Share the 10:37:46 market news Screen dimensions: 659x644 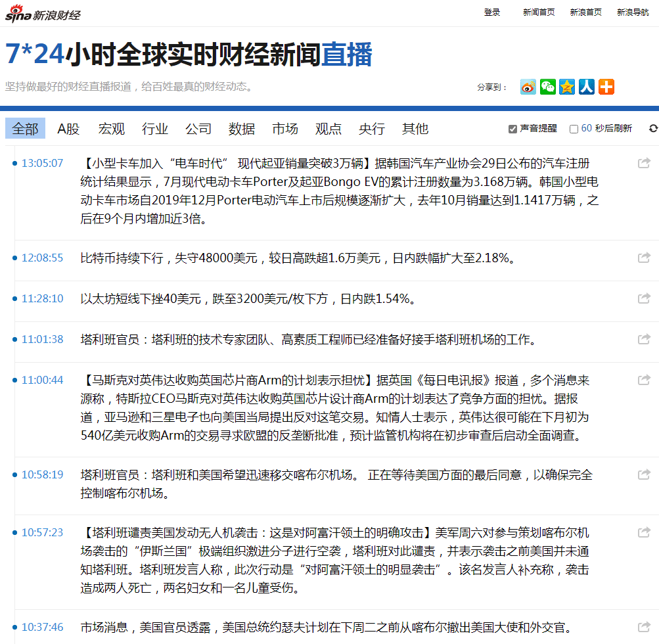click(644, 627)
